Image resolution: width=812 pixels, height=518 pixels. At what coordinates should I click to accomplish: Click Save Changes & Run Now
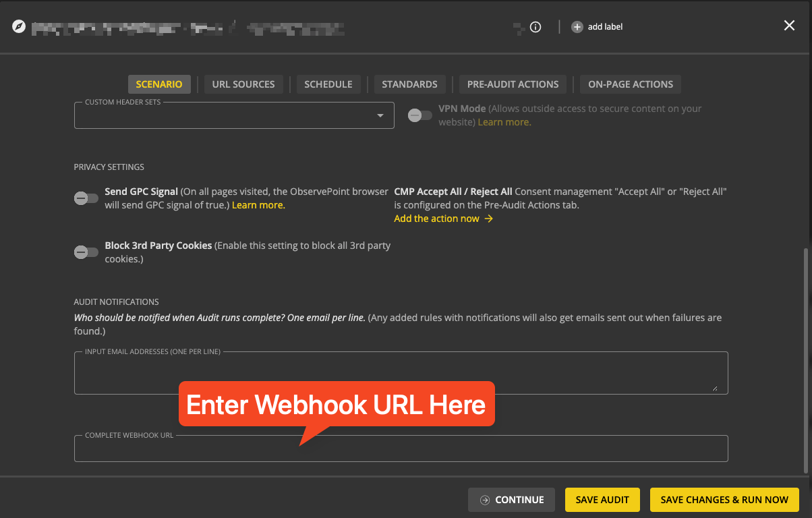pos(724,500)
